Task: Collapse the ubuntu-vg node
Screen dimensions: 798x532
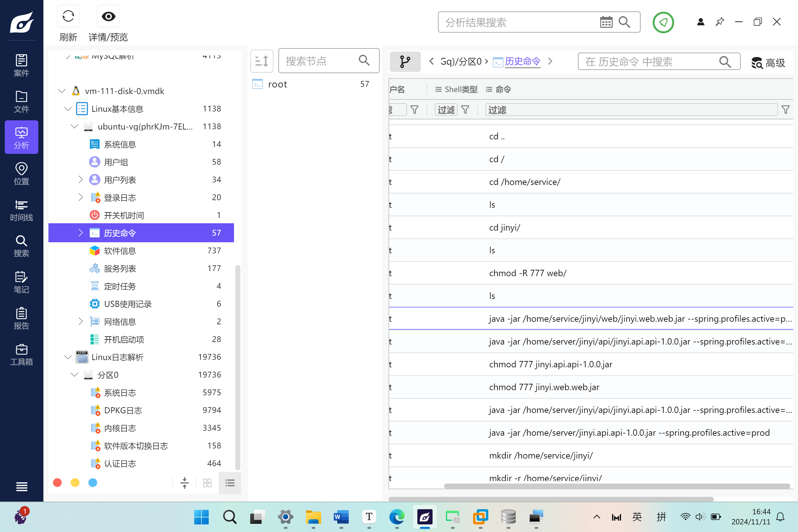Action: [x=74, y=127]
